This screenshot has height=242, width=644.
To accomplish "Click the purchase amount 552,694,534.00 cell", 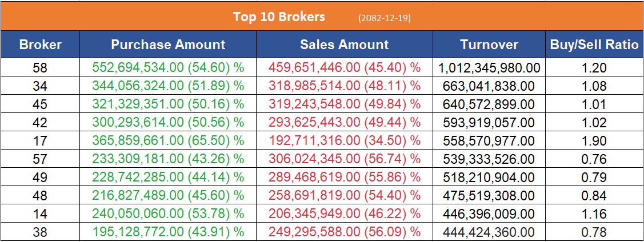I will pyautogui.click(x=168, y=68).
